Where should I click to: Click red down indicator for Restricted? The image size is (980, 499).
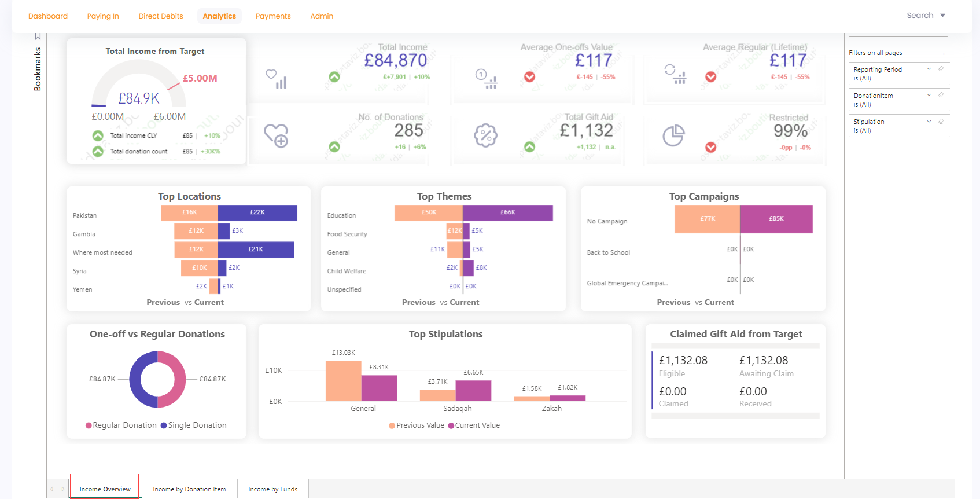[x=711, y=147]
